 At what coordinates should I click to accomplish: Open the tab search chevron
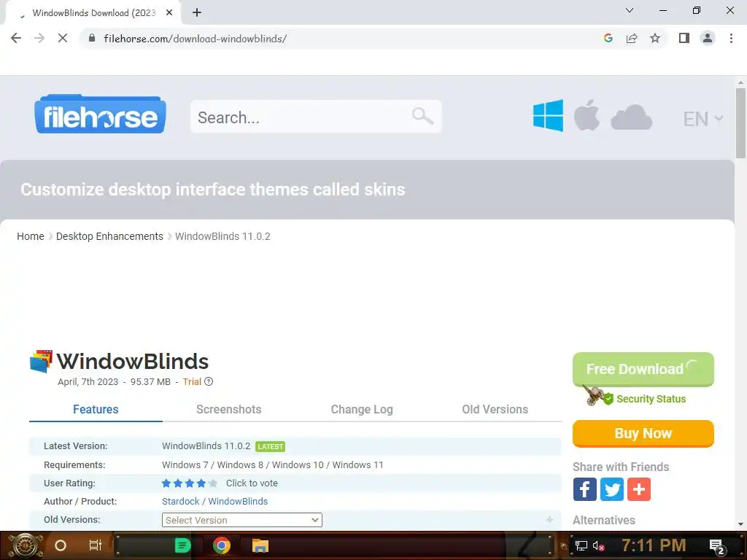(x=630, y=10)
